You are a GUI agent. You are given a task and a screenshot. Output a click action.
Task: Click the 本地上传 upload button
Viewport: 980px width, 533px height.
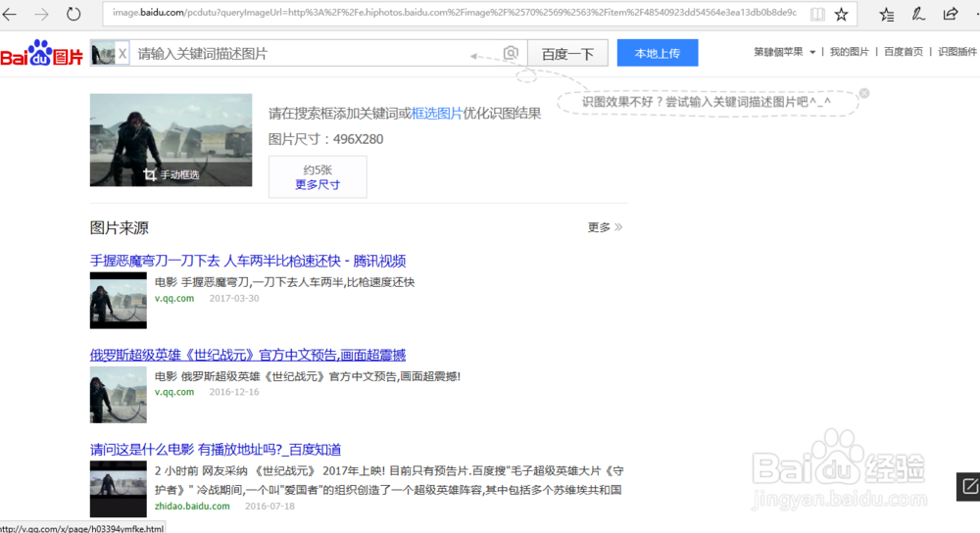click(658, 53)
